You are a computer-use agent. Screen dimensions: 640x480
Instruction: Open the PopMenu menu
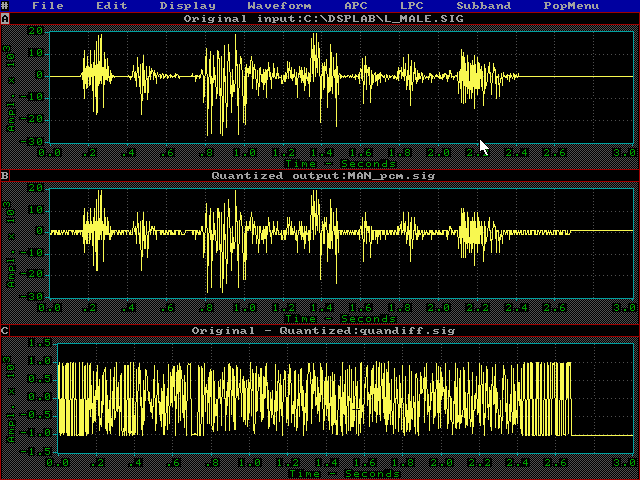coord(571,6)
